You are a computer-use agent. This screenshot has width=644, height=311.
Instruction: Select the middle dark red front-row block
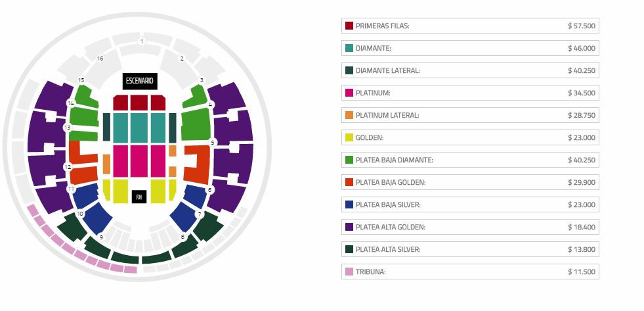click(139, 103)
